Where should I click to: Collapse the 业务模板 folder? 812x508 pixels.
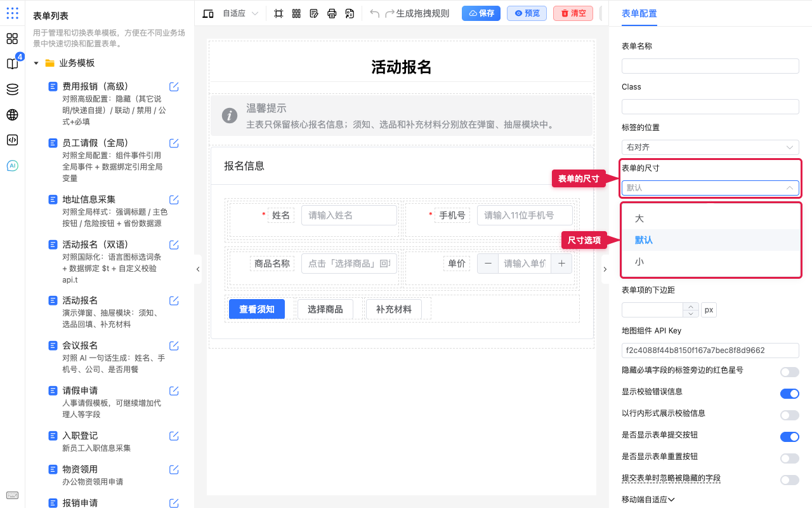(36, 63)
